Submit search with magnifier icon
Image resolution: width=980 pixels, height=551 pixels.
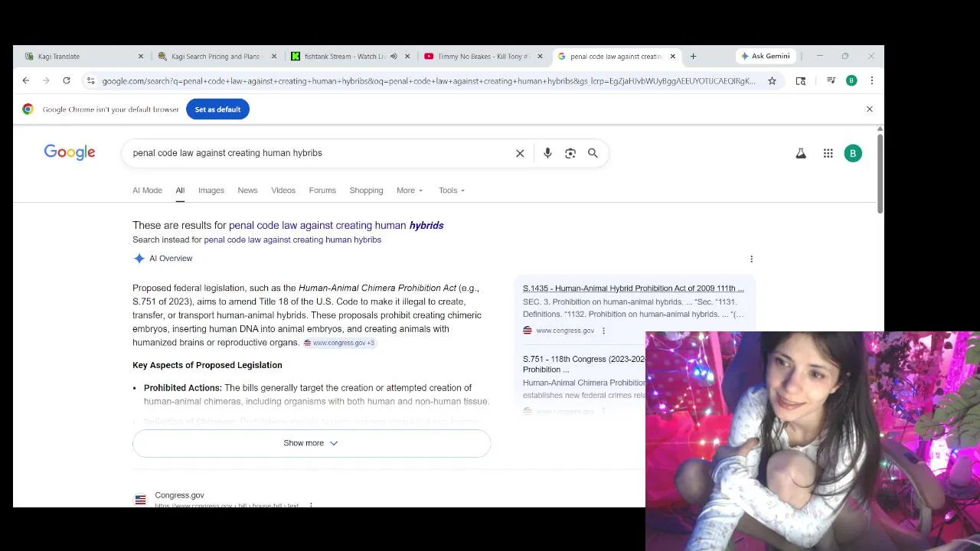pyautogui.click(x=593, y=153)
